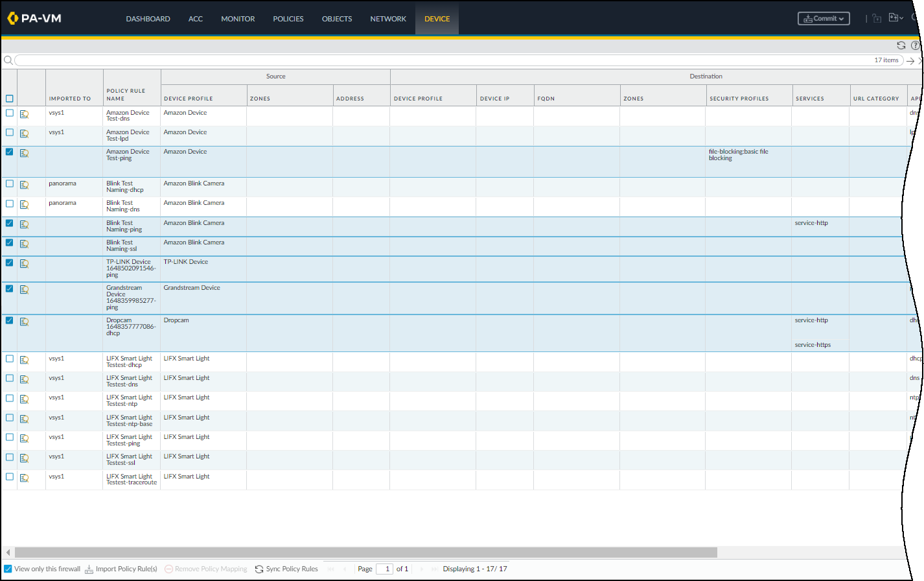Open the configuration lock icon
This screenshot has width=924, height=581.
coord(877,18)
